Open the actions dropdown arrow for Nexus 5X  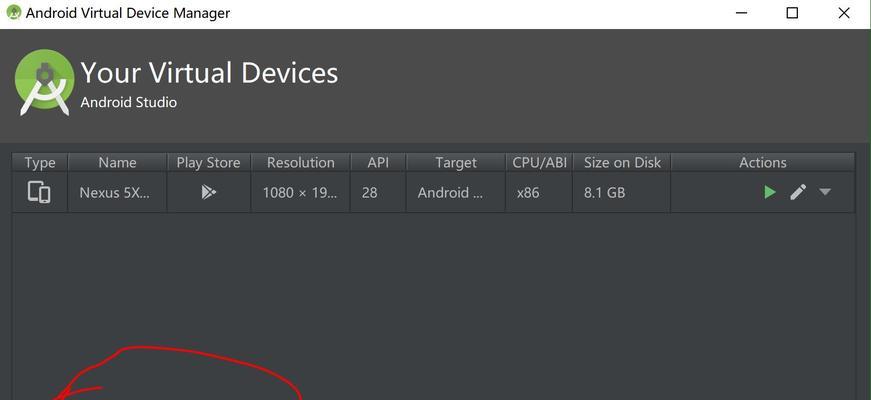(x=825, y=192)
